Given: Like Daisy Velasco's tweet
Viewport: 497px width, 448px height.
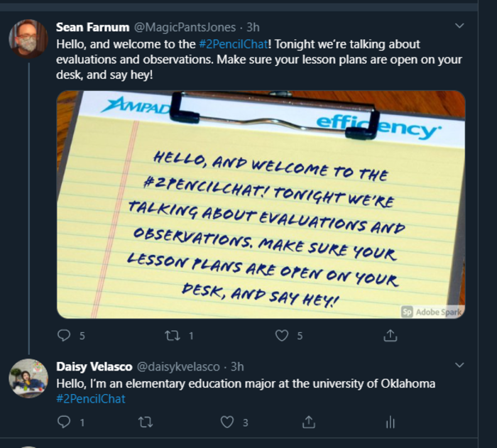Looking at the screenshot, I should 227,422.
